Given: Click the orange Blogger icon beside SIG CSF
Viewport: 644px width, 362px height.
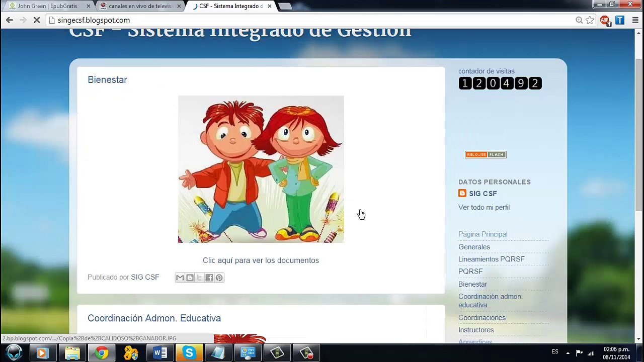Looking at the screenshot, I should click(x=462, y=193).
